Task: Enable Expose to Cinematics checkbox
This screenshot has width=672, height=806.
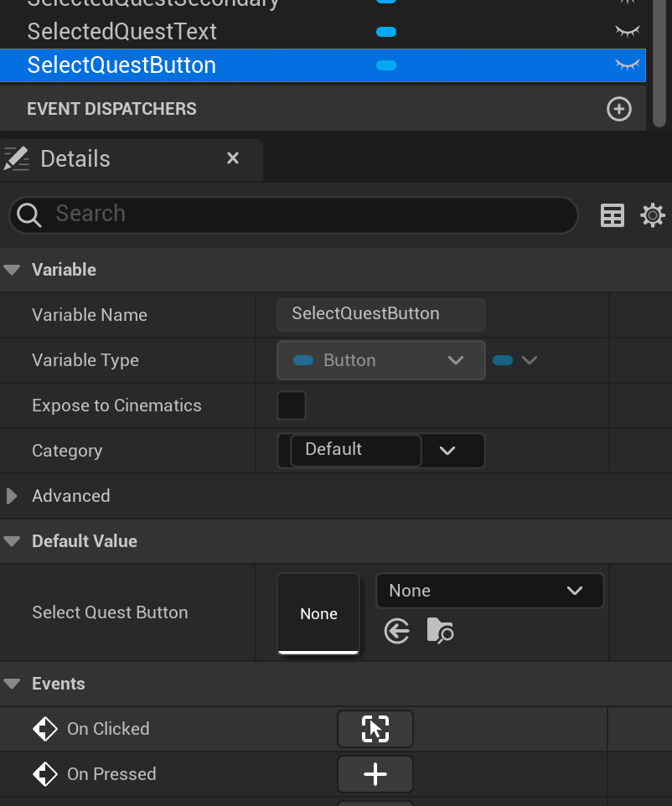Action: 292,406
